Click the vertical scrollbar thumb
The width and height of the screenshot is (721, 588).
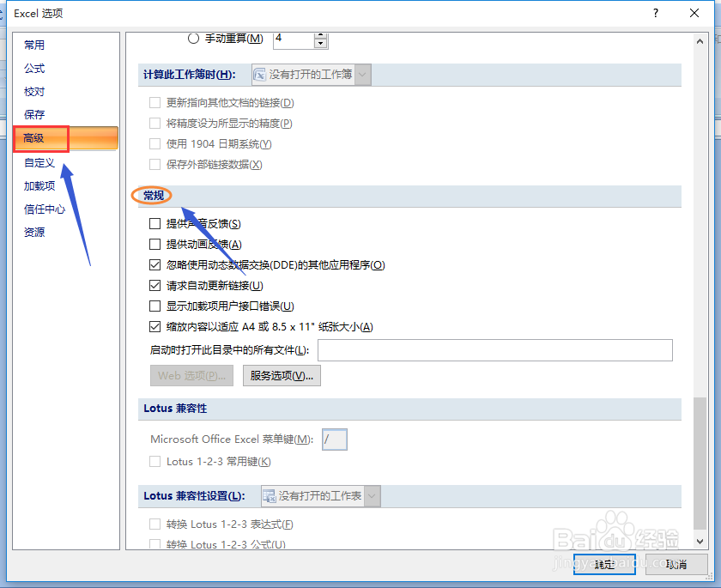[x=700, y=464]
